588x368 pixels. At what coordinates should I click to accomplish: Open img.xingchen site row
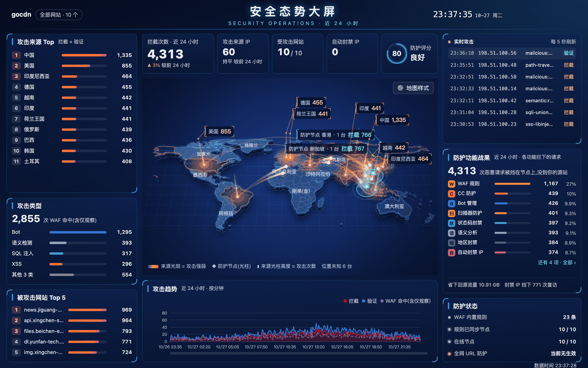pos(72,352)
